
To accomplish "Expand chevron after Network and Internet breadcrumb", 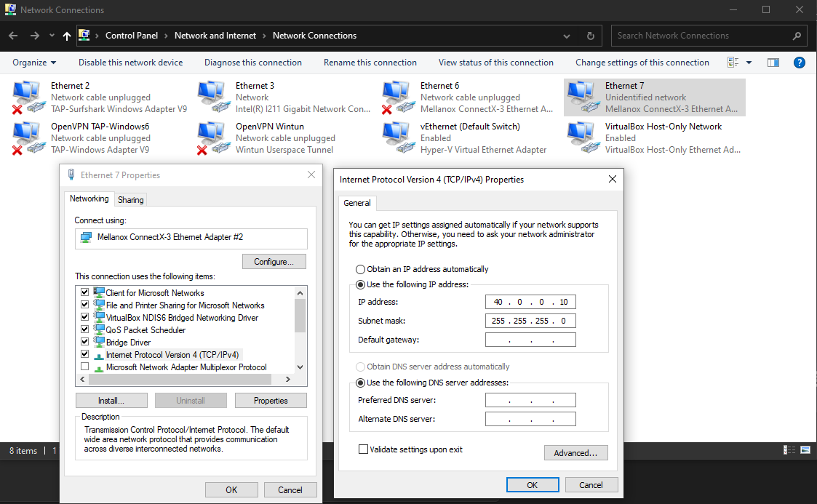I will 264,36.
